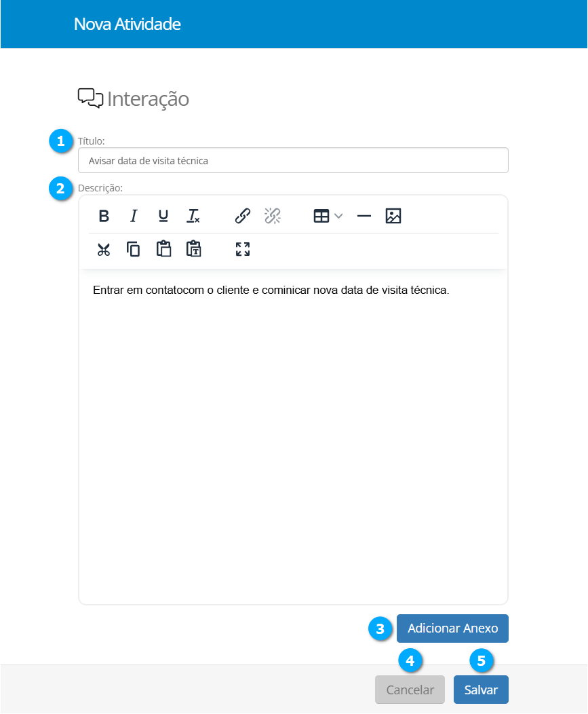The image size is (588, 714).
Task: Click the unlink (broken chain) icon
Action: point(272,216)
